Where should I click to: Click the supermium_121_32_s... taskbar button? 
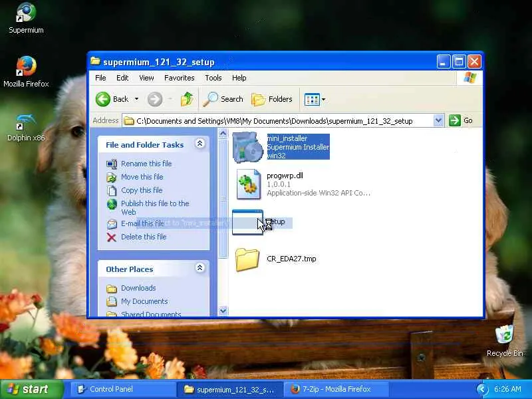[x=229, y=389]
